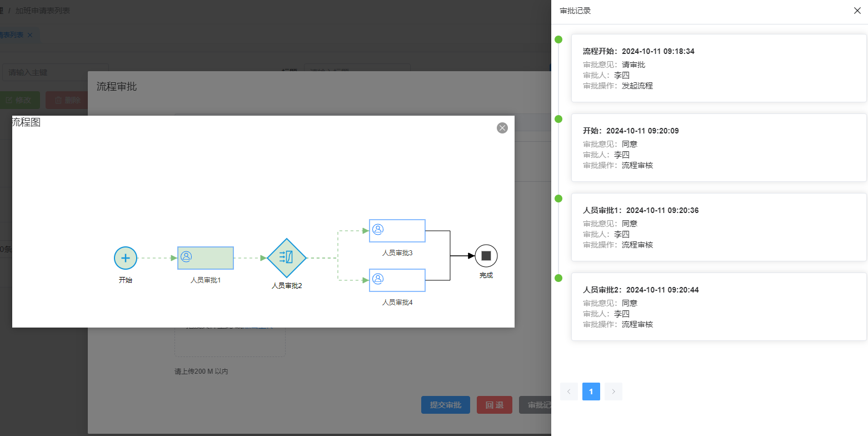Close the 审批记录 drawer panel
The image size is (868, 436).
(857, 11)
